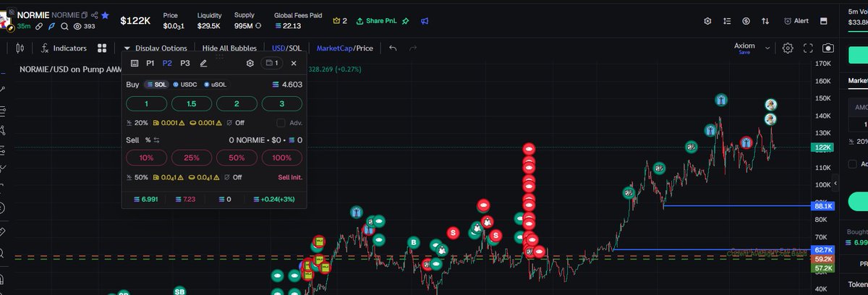The width and height of the screenshot is (868, 295).
Task: Click the green B trade bubble on chart
Action: [x=414, y=241]
